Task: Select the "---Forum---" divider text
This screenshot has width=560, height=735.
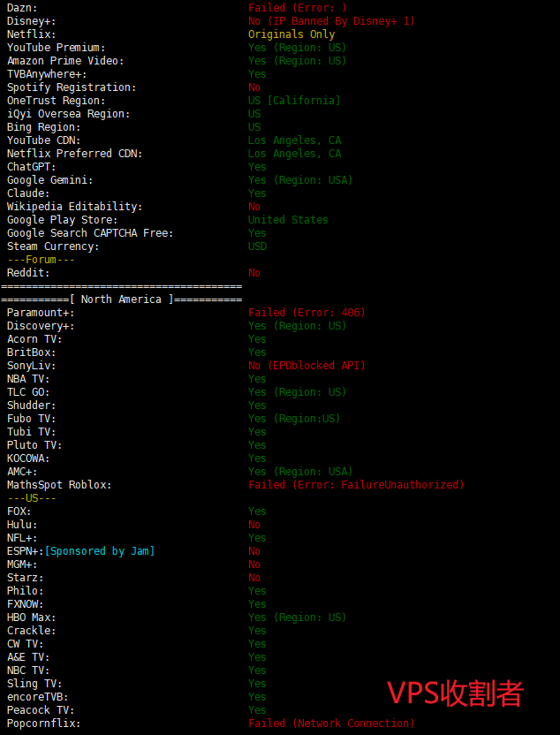Action: [x=41, y=260]
